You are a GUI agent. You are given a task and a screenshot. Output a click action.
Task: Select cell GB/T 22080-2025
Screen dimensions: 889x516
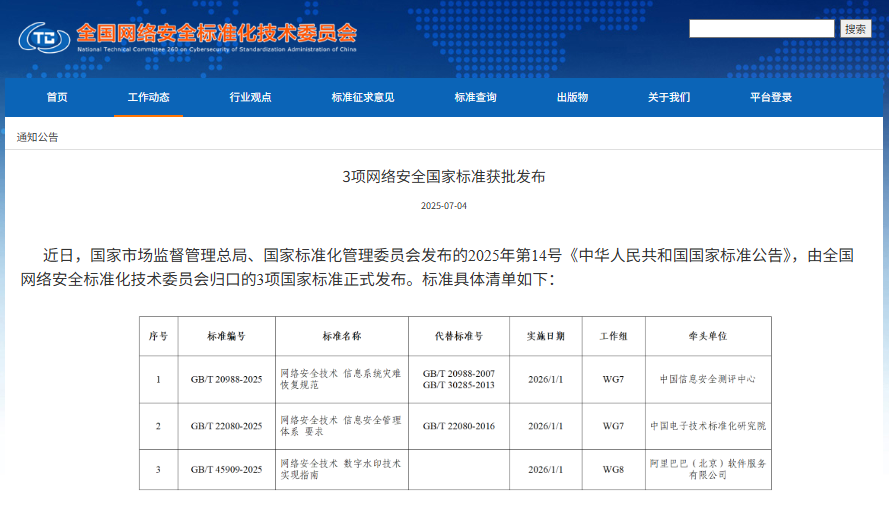[x=226, y=426]
